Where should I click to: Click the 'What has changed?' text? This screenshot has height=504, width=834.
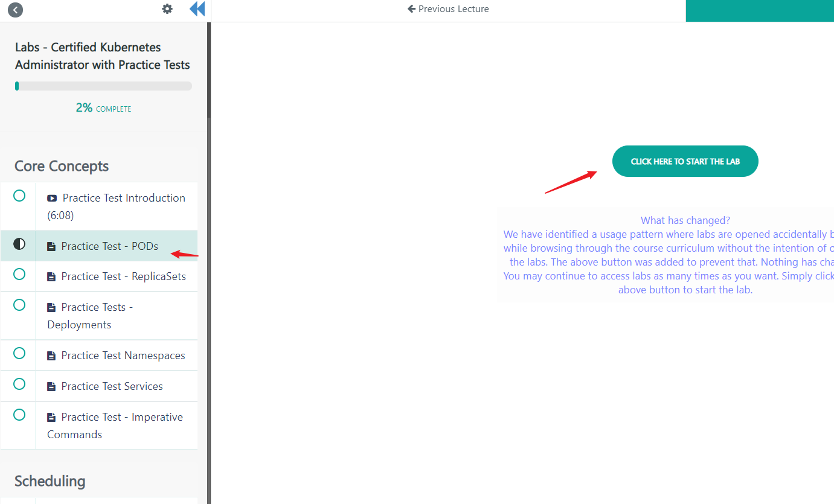pyautogui.click(x=685, y=220)
